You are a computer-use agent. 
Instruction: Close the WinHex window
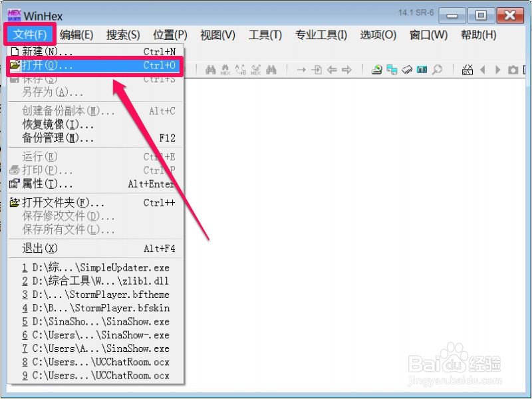[x=510, y=15]
